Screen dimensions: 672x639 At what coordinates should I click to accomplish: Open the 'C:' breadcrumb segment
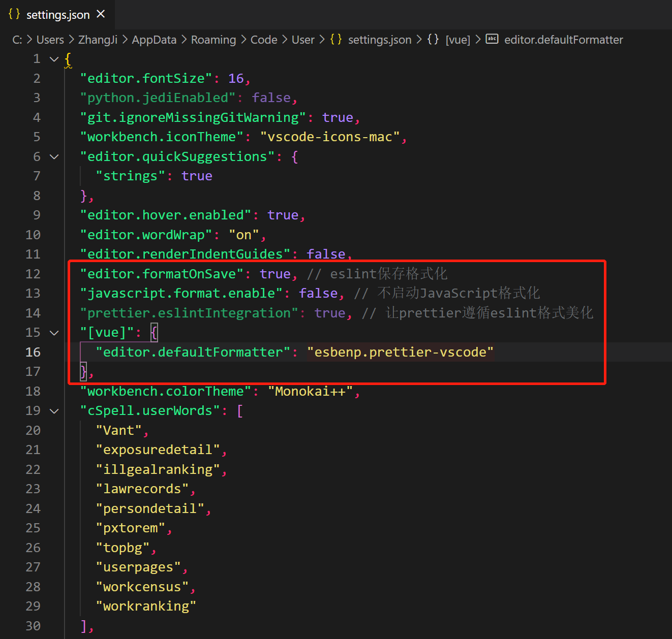(x=17, y=40)
